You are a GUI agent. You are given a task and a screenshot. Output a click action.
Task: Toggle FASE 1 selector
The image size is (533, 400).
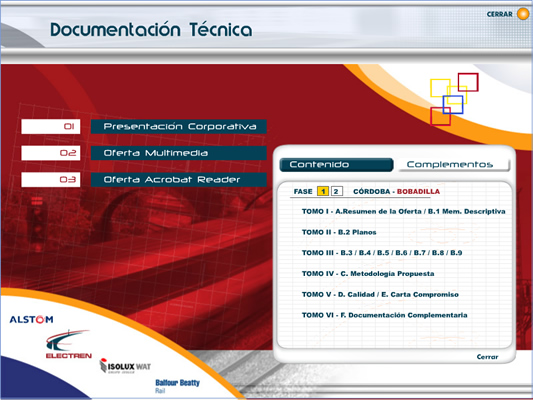click(x=323, y=191)
